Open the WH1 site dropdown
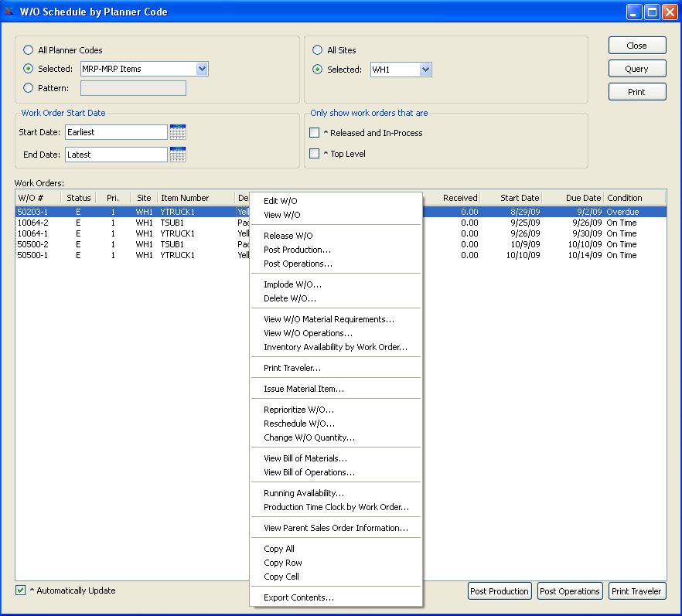 (x=425, y=70)
